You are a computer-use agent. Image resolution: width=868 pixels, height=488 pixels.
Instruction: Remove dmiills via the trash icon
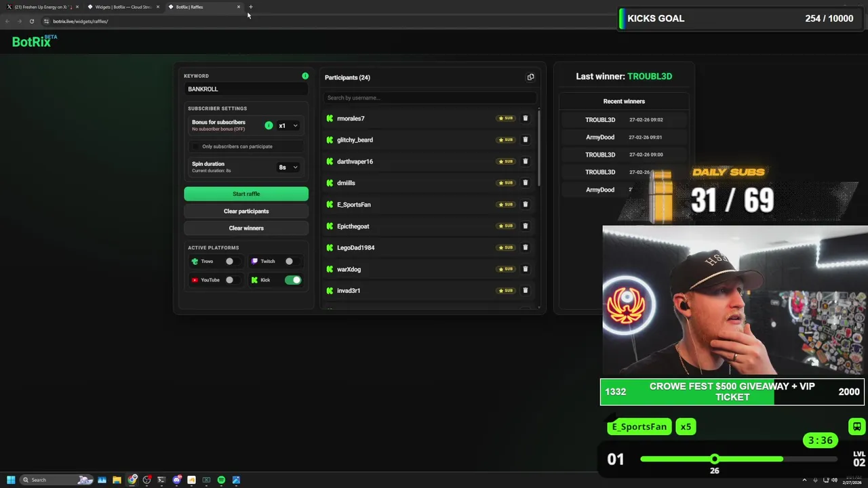pyautogui.click(x=525, y=182)
